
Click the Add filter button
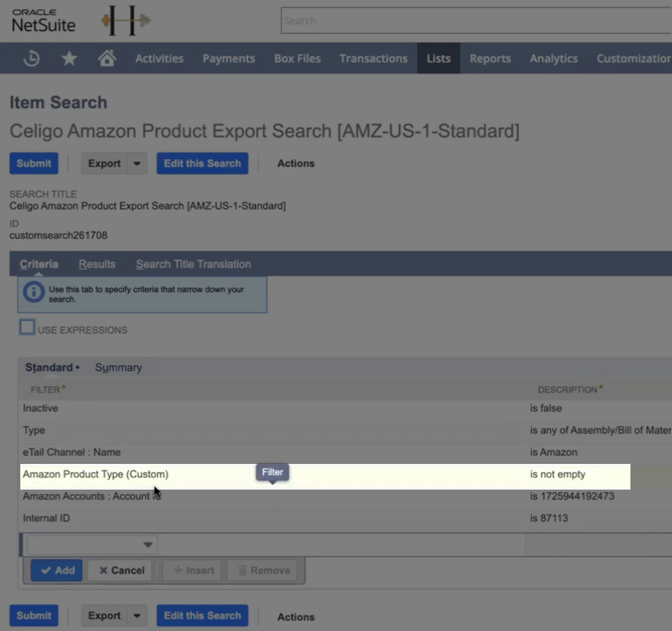coord(57,570)
